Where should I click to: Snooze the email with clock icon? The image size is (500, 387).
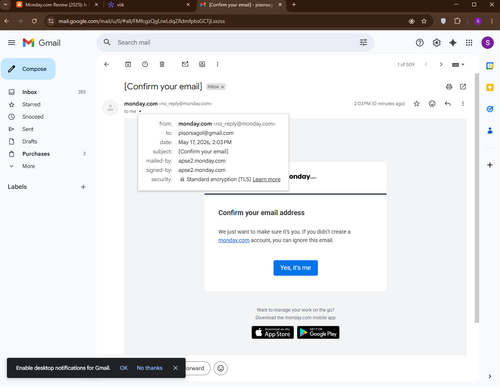tap(145, 64)
